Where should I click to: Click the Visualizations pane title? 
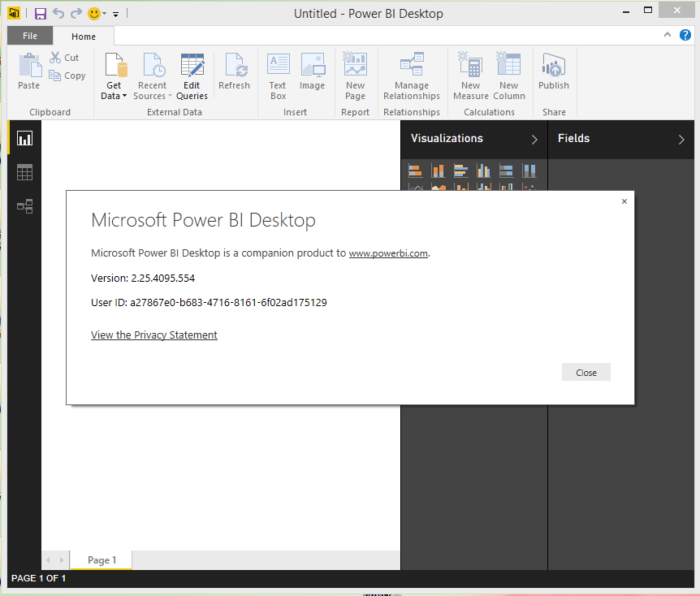447,138
